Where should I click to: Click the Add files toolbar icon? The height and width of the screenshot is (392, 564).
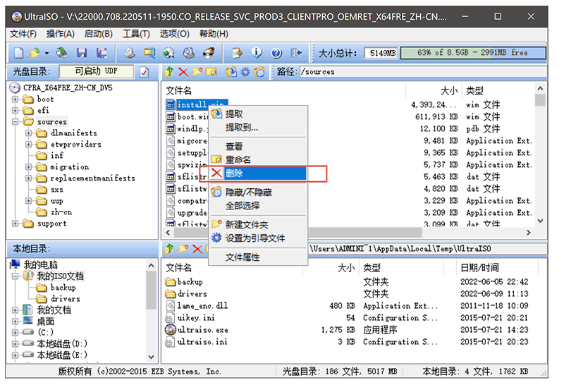237,53
